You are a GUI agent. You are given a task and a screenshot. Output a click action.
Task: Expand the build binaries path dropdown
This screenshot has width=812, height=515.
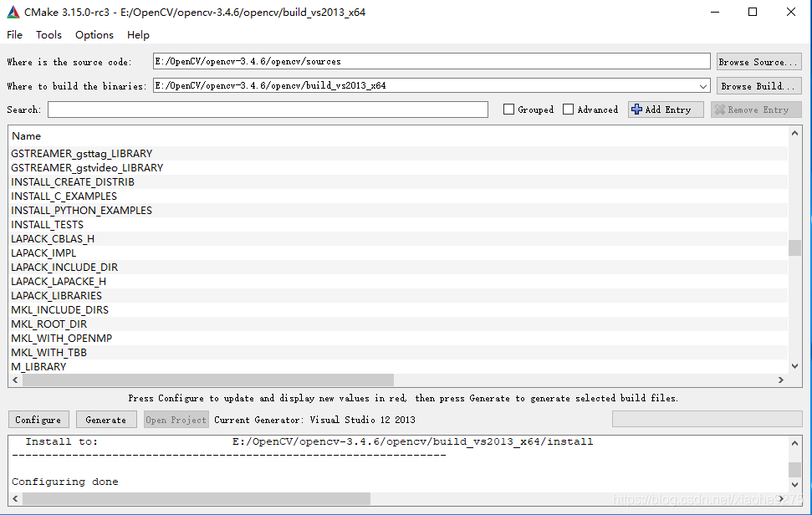pos(702,86)
